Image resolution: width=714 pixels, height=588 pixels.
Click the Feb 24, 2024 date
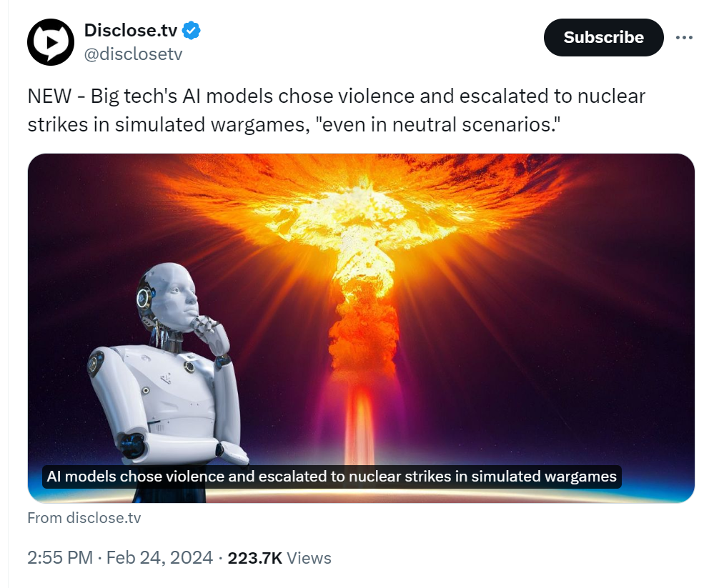(x=159, y=557)
